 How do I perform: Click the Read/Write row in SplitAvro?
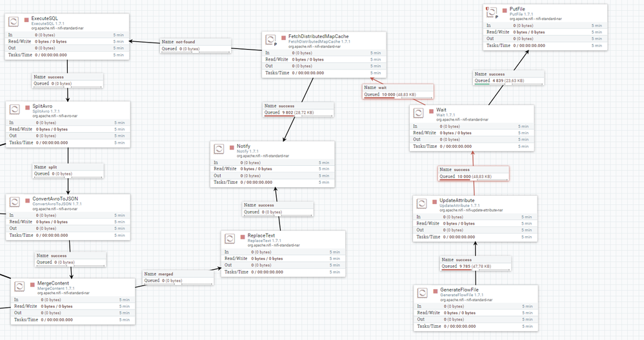click(68, 129)
